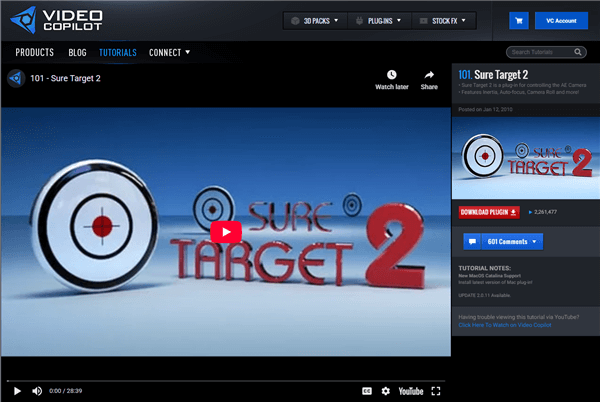
Task: Expand the 601 Comments dropdown
Action: click(x=512, y=242)
